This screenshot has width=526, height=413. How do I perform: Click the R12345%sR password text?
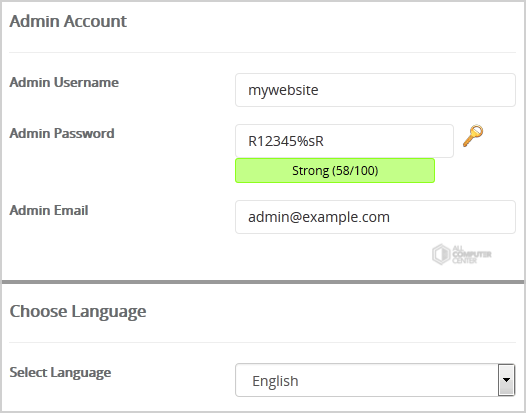(x=286, y=141)
